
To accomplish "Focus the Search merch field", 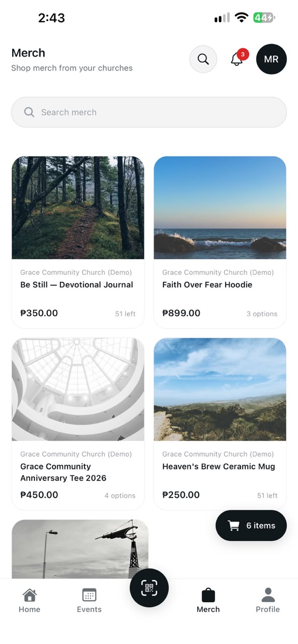I will 149,112.
